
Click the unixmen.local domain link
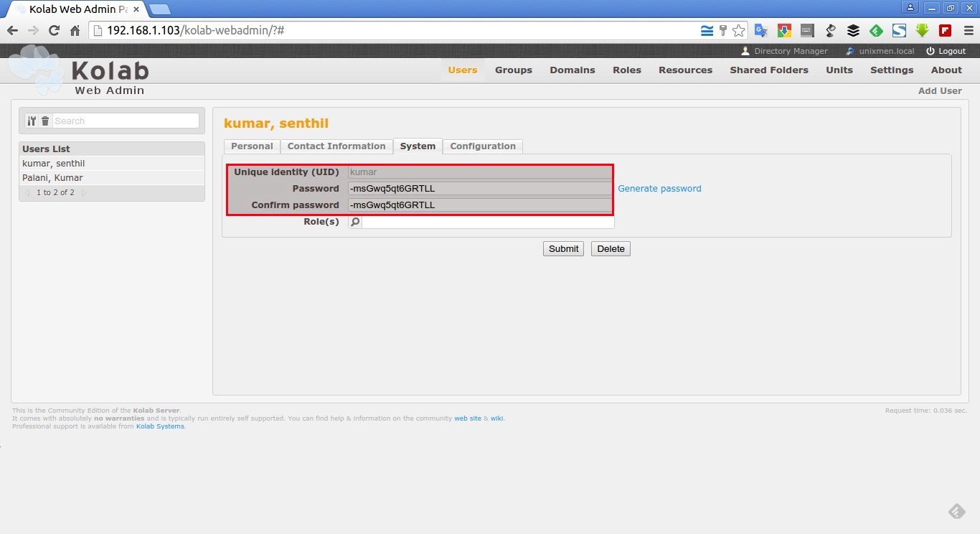coord(887,51)
